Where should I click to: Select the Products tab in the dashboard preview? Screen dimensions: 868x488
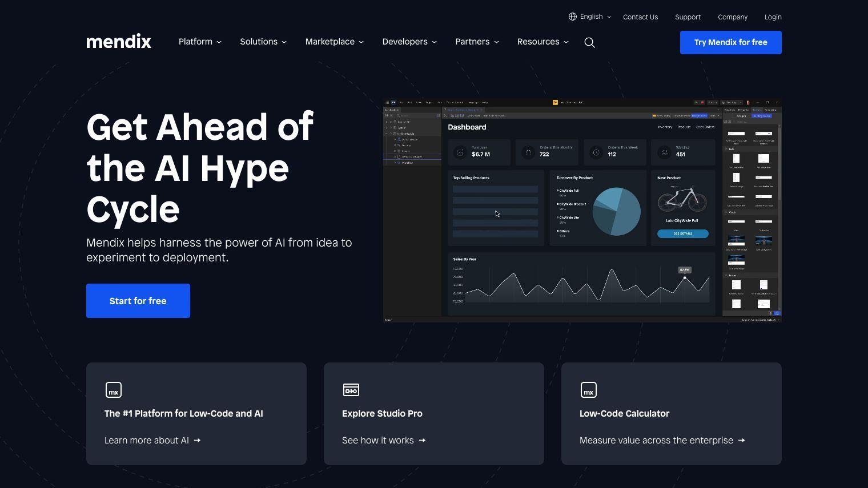684,127
